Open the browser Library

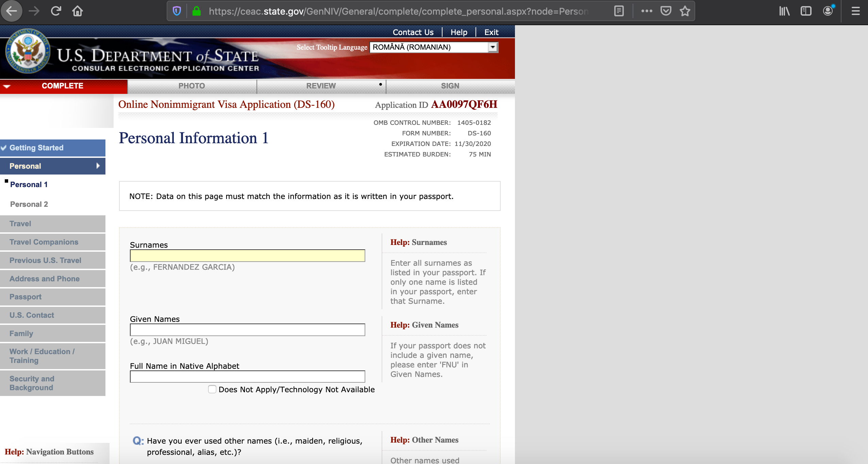pos(784,11)
